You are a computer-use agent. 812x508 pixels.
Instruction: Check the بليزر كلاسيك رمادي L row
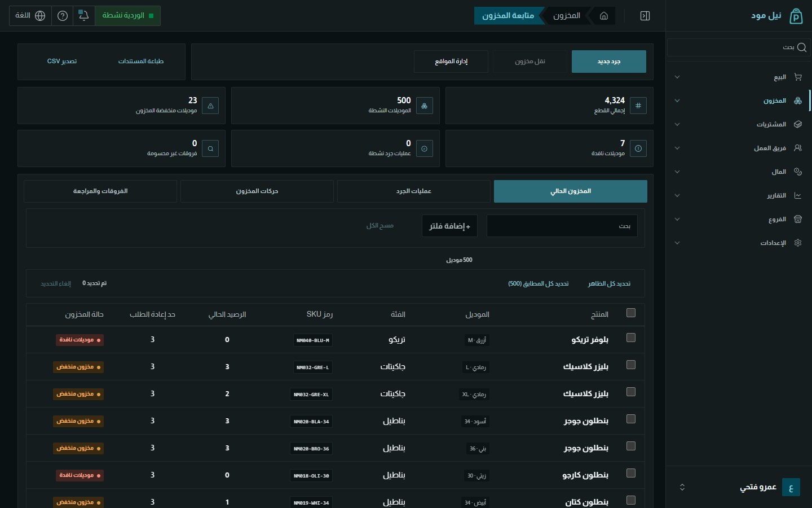[631, 365]
